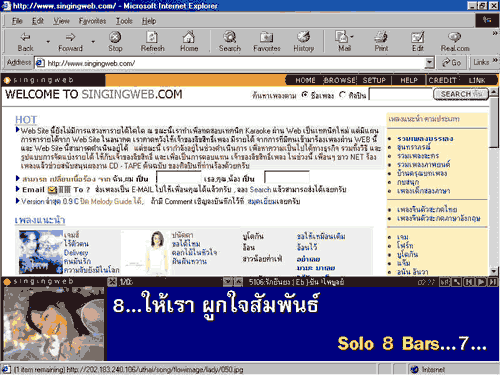The image size is (500, 375).
Task: Click the HELP tab on the site nav
Action: coord(409,80)
